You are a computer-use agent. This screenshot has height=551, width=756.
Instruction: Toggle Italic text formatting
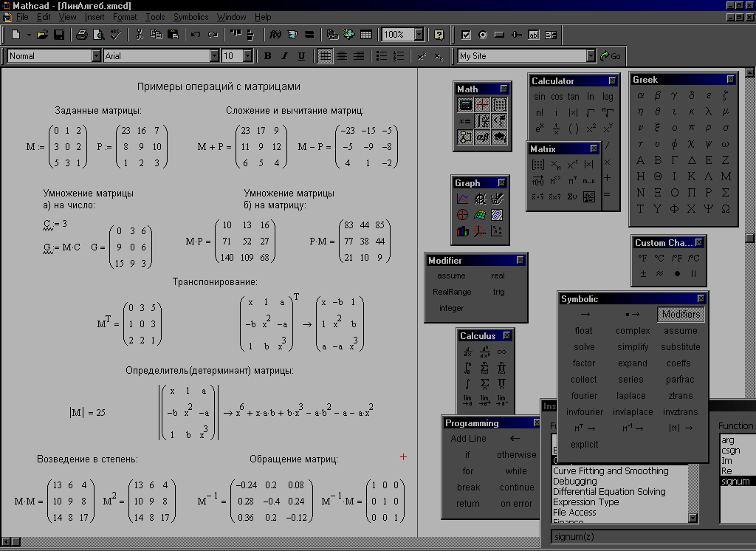284,56
